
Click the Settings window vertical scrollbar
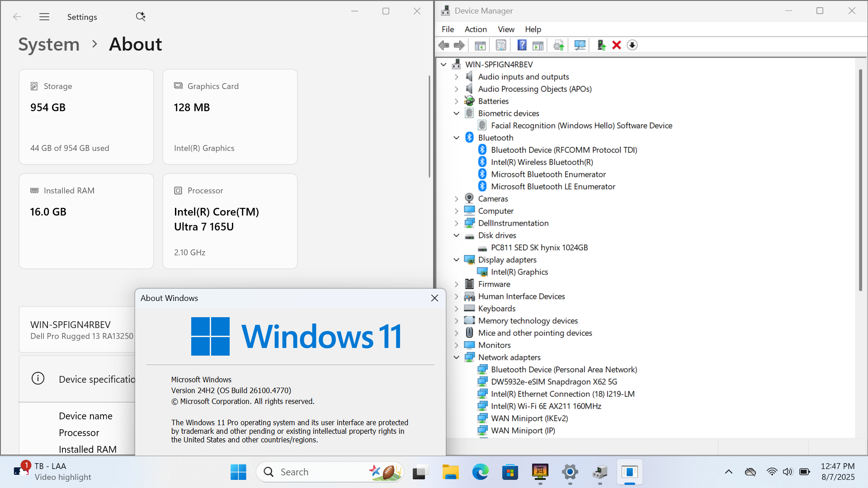pyautogui.click(x=429, y=127)
